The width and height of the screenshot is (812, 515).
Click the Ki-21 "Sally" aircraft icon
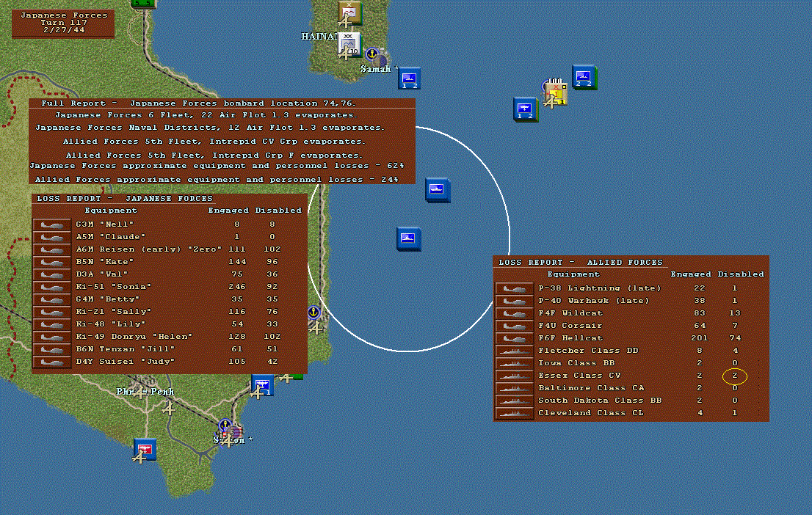[x=52, y=312]
